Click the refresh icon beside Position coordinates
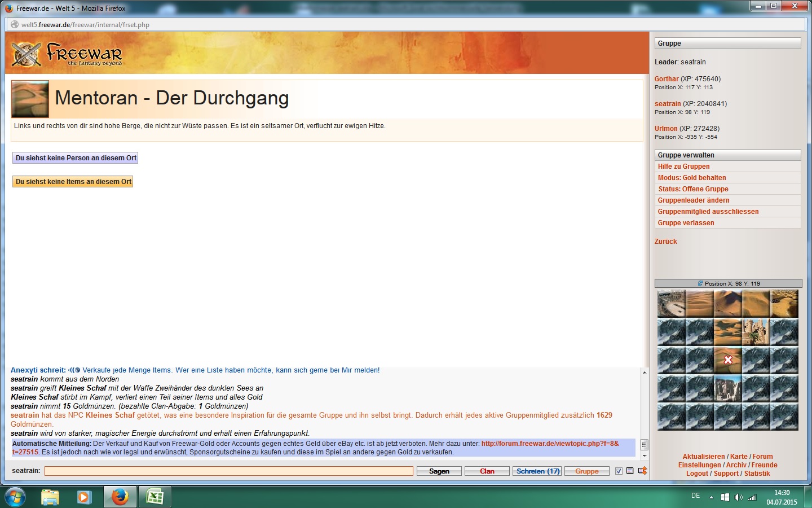 pyautogui.click(x=700, y=283)
